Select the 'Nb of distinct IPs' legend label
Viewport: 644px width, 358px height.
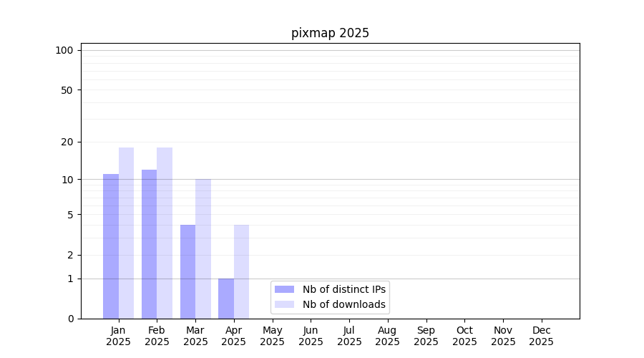(x=344, y=289)
